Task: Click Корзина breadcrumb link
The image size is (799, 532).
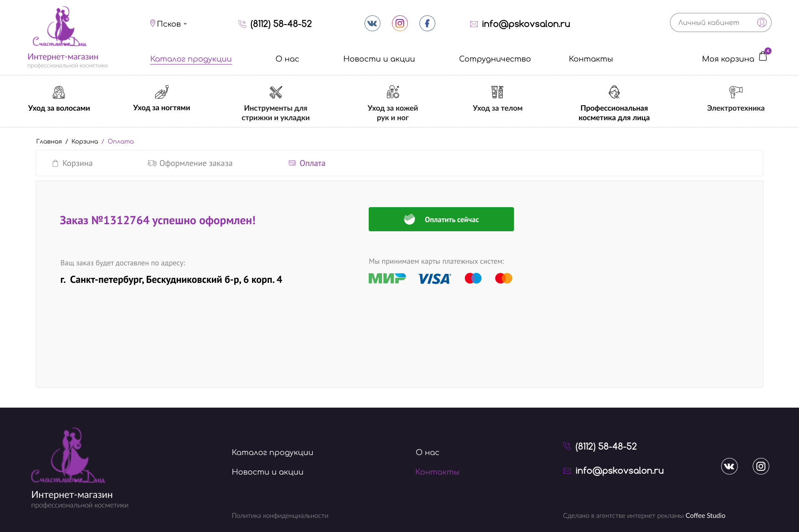Action: 84,141
